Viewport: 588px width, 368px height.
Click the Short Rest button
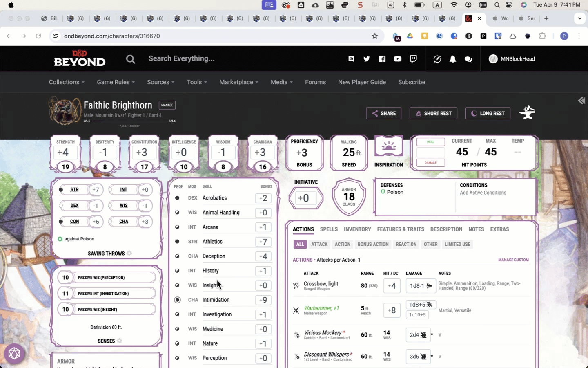pyautogui.click(x=433, y=113)
